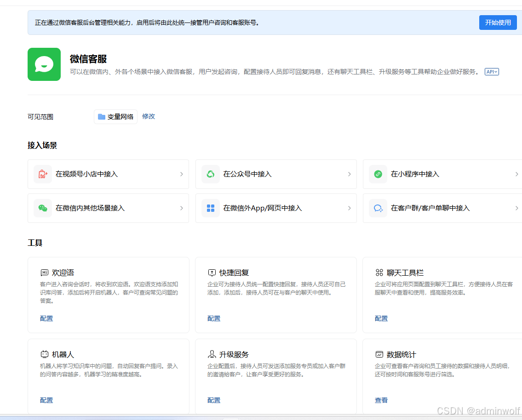Click the chat bubble icon for 客户群/客户单聊
This screenshot has height=420, width=522.
click(378, 208)
